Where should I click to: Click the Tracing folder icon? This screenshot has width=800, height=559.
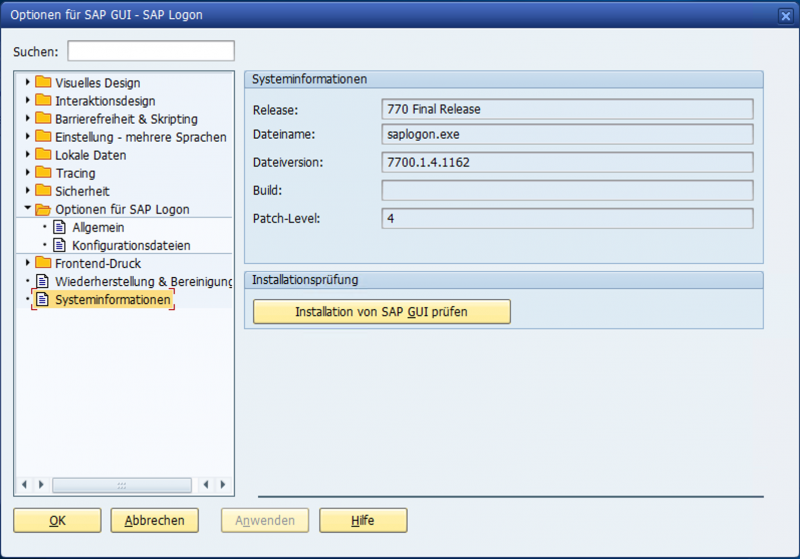(43, 172)
